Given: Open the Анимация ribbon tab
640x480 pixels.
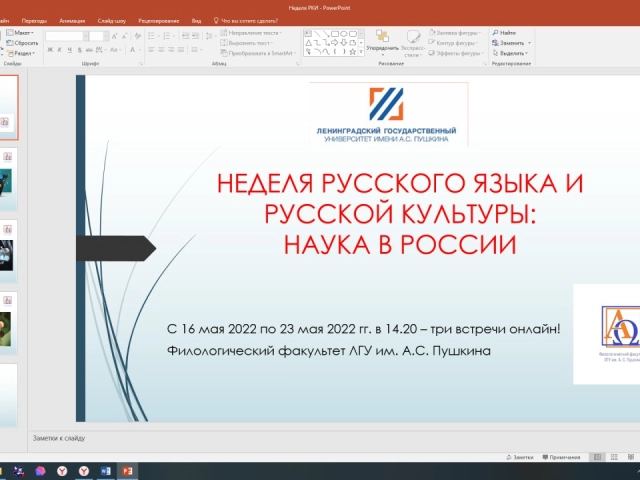Looking at the screenshot, I should pos(72,21).
